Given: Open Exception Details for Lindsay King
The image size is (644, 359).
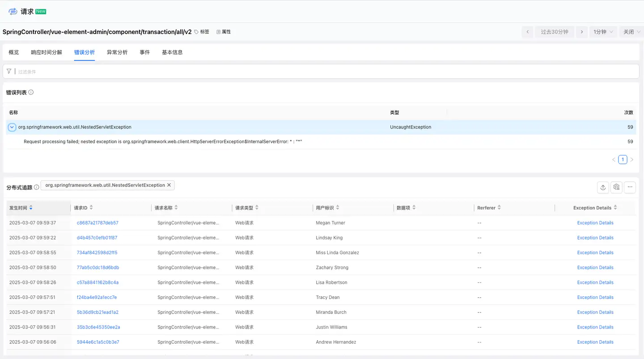Looking at the screenshot, I should coord(595,238).
